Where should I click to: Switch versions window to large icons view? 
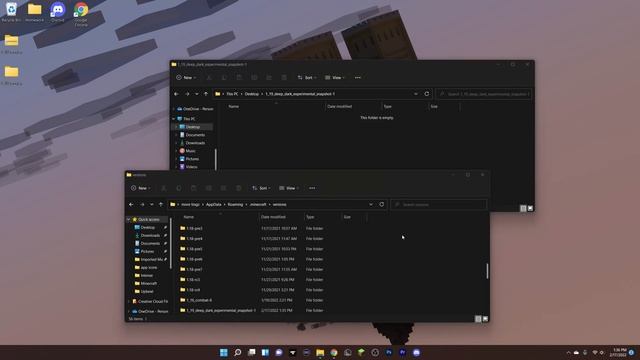coord(485,319)
